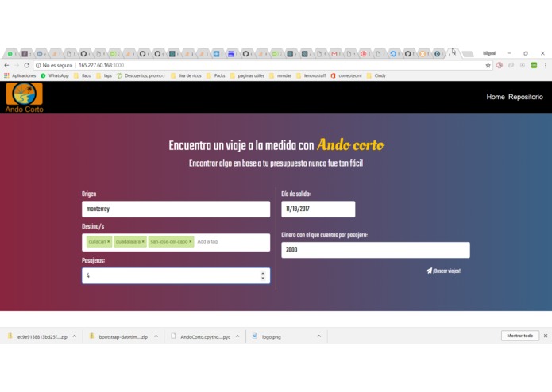The height and width of the screenshot is (392, 552).
Task: Open the logo.png download
Action: 268,336
